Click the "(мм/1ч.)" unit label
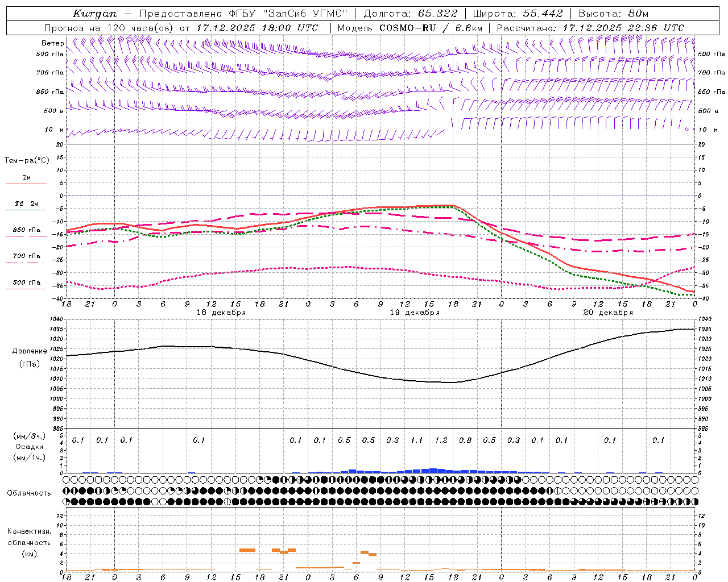 [x=29, y=458]
